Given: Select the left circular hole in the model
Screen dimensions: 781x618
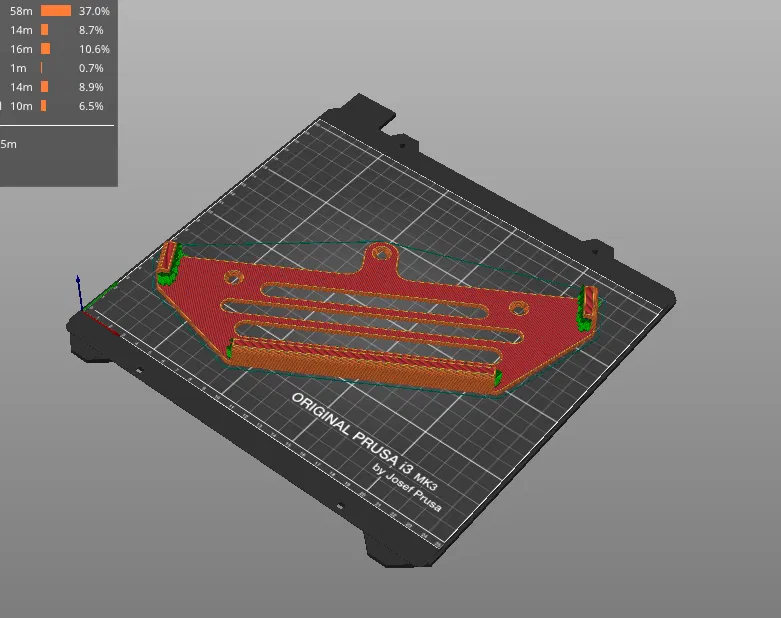Looking at the screenshot, I should pos(234,277).
